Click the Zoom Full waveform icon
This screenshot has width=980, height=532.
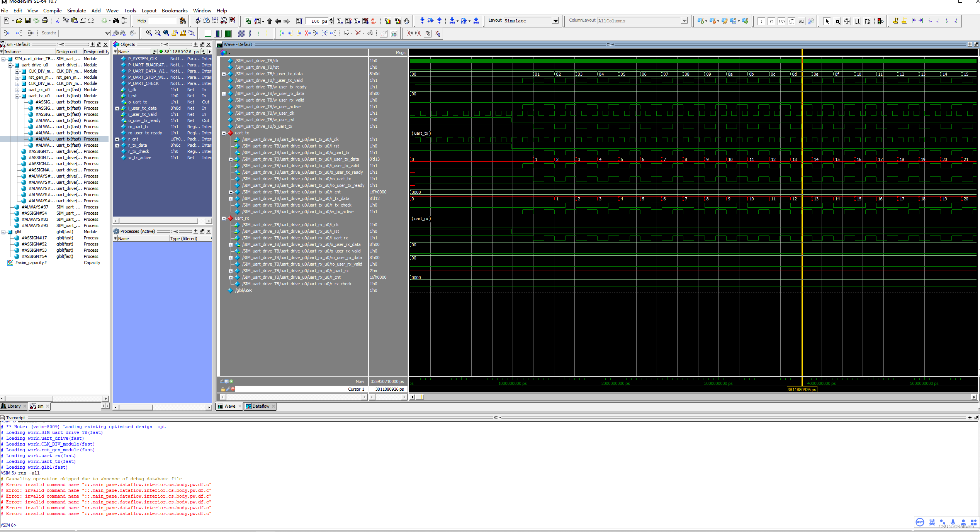(x=165, y=33)
